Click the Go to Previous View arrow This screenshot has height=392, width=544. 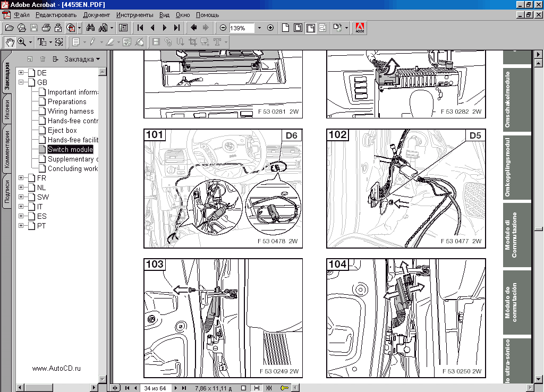(x=193, y=28)
